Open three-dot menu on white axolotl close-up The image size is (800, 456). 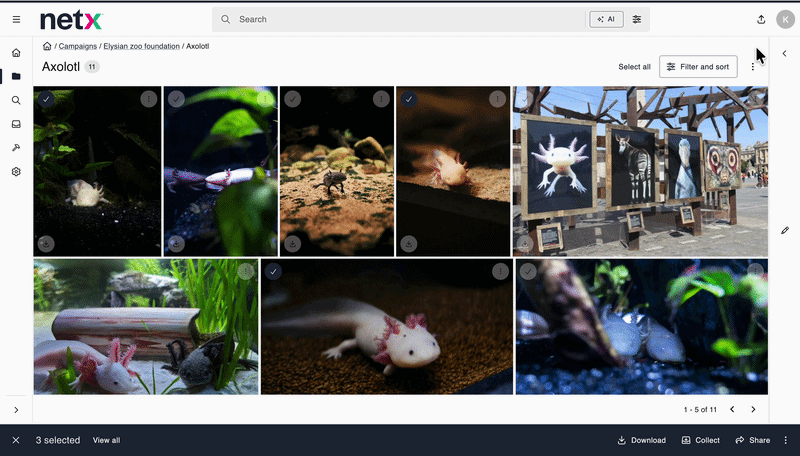click(500, 271)
